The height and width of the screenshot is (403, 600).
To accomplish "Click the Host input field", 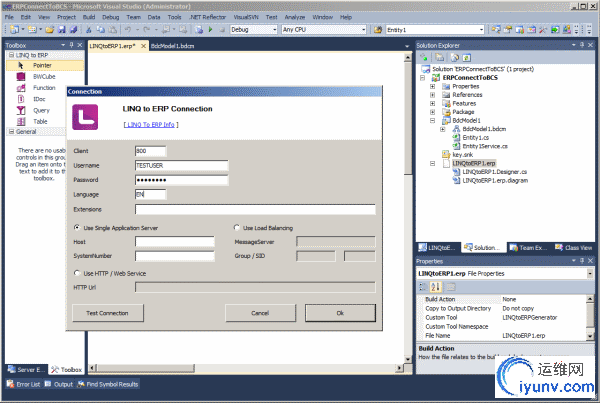I will click(x=174, y=241).
